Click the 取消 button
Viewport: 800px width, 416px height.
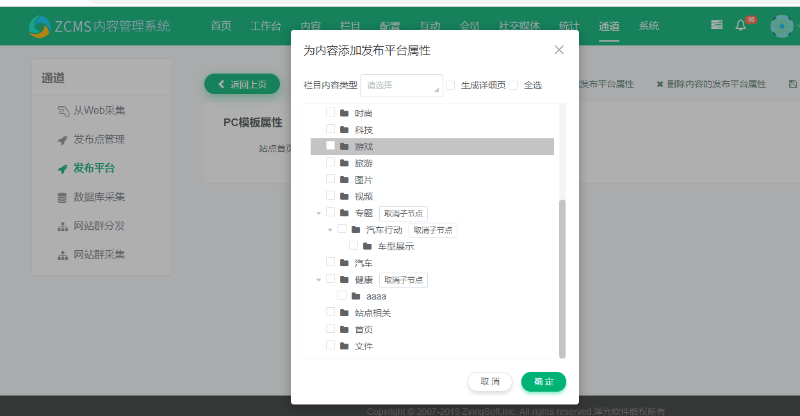tap(490, 382)
